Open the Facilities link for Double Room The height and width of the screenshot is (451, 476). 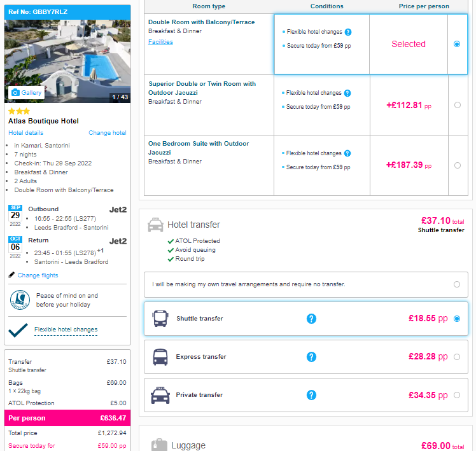(x=160, y=42)
